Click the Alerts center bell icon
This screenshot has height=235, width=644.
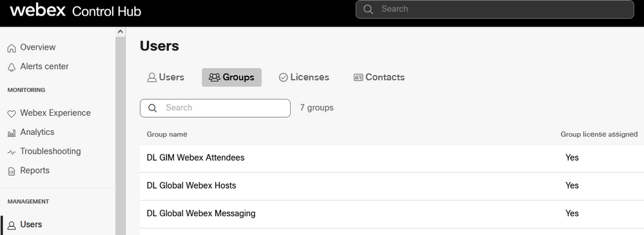(12, 67)
